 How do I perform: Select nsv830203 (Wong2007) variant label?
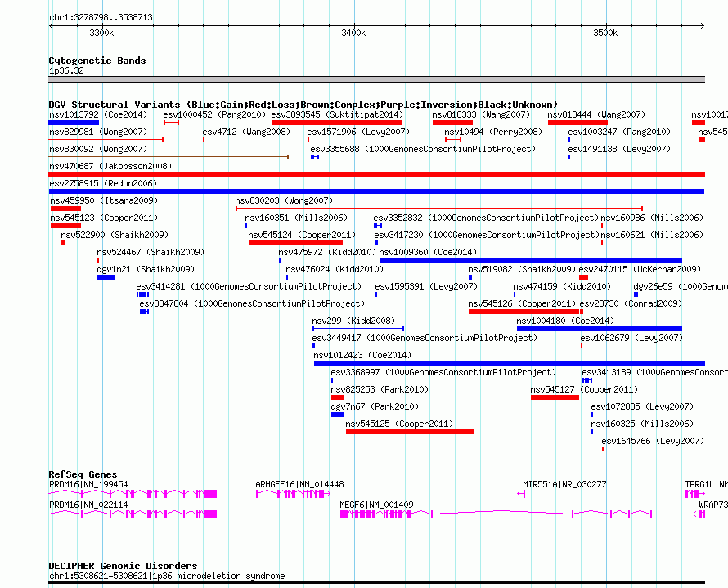[x=284, y=200]
